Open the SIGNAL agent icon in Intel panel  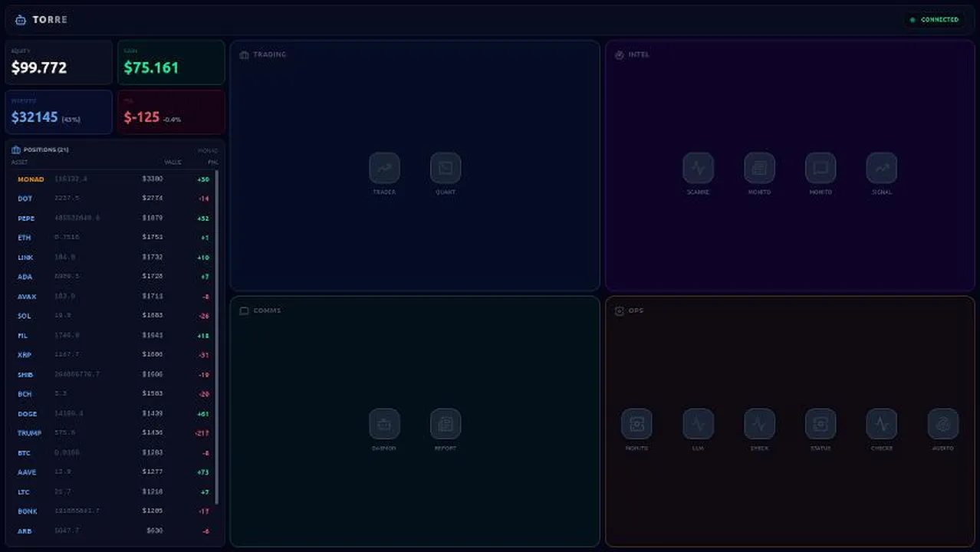click(x=882, y=168)
